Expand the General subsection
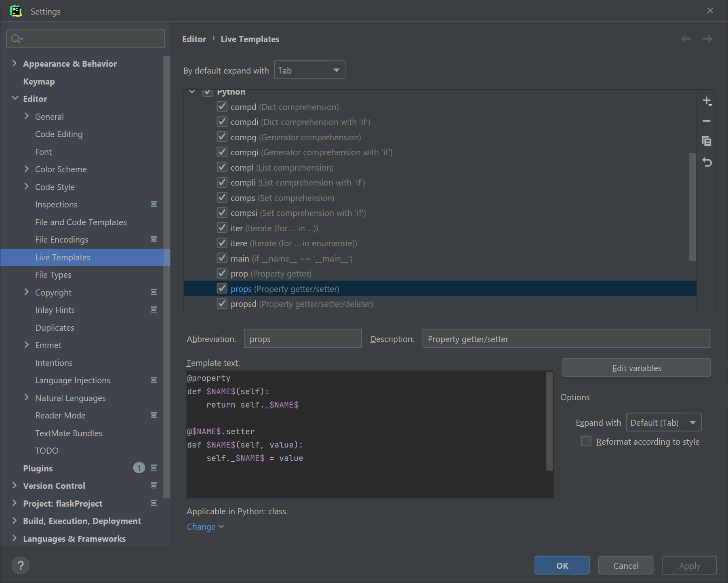Image resolution: width=728 pixels, height=583 pixels. [x=27, y=116]
